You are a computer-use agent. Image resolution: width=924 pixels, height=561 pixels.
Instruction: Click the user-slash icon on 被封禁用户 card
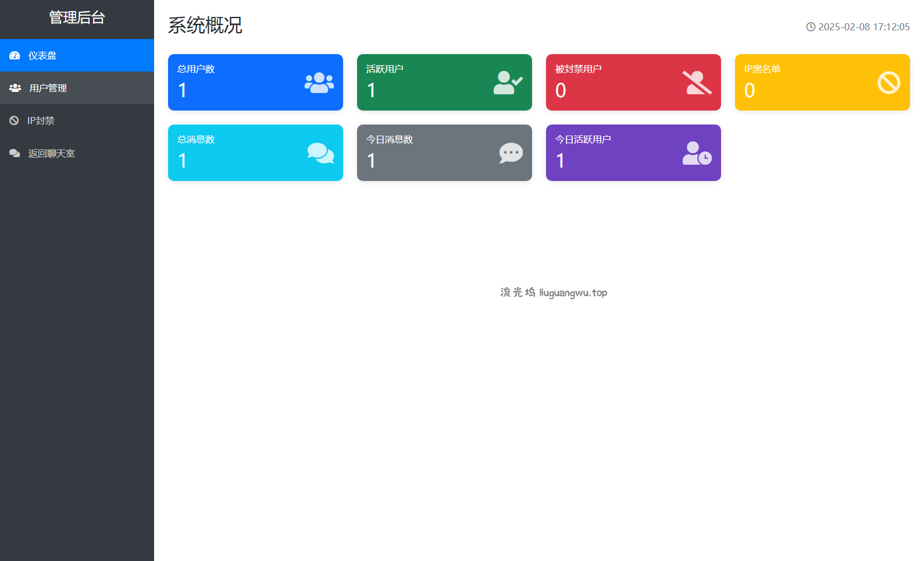coord(697,83)
